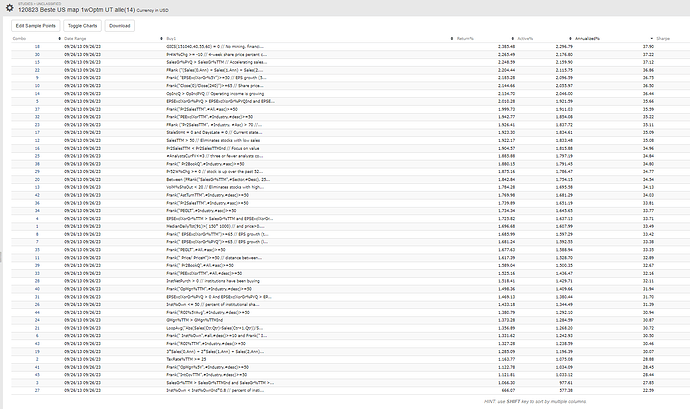Select Sharpe value 37.90 in row 18
Screen dimensions: 690x409
tap(648, 47)
